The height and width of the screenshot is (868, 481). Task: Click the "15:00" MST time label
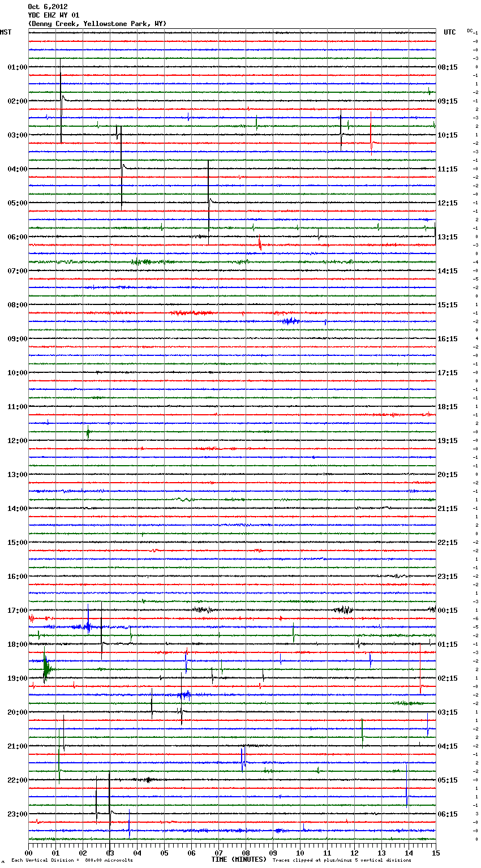[x=17, y=543]
